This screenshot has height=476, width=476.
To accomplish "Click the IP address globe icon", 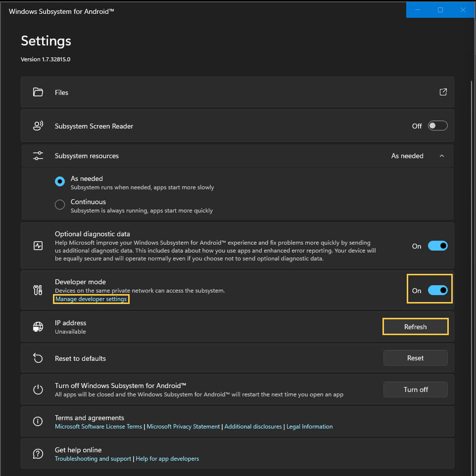I will pyautogui.click(x=38, y=327).
